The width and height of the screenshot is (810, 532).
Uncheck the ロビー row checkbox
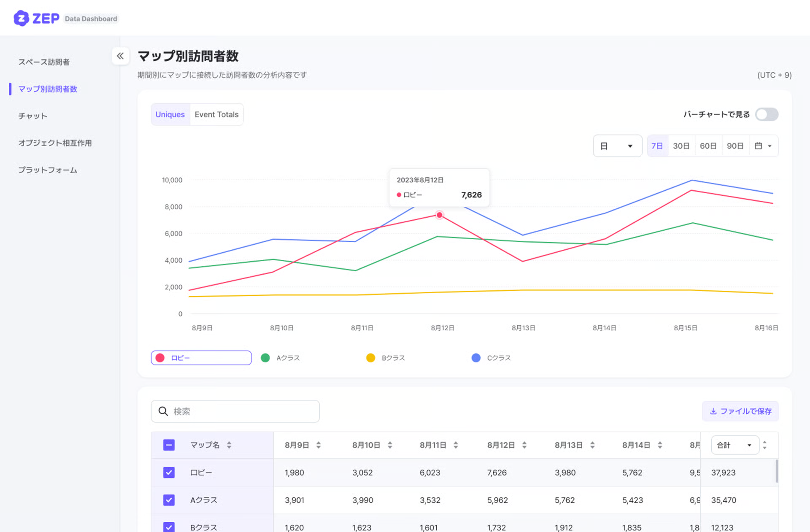169,473
